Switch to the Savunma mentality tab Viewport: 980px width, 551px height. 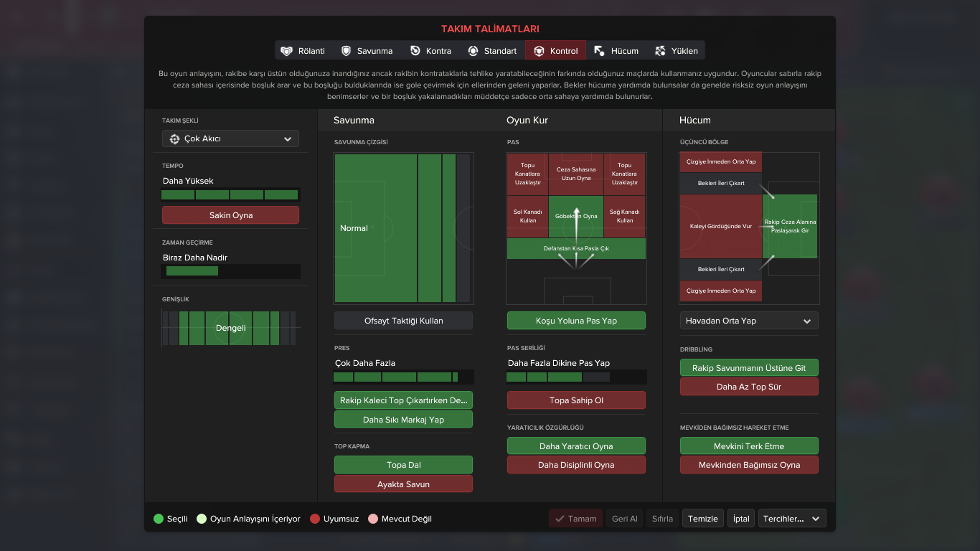(x=367, y=50)
